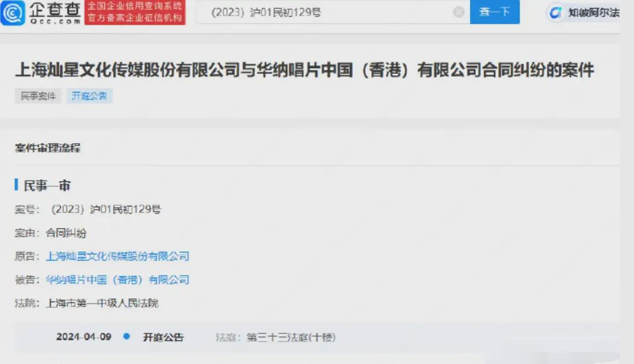Click the court name 上海市第一中级人民法院

point(102,303)
